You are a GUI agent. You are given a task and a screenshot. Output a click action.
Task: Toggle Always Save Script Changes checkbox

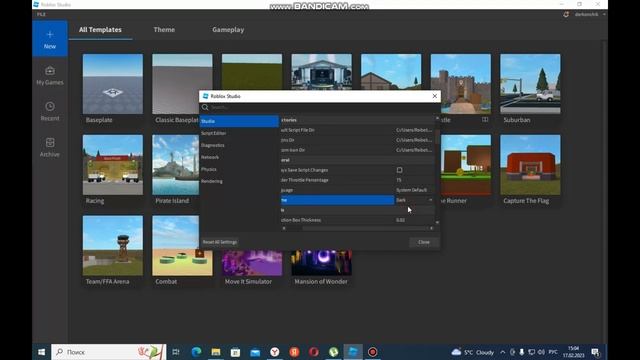[x=400, y=170]
